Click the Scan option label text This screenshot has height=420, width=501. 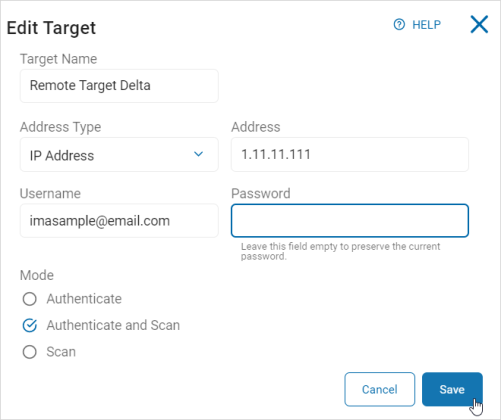[61, 352]
